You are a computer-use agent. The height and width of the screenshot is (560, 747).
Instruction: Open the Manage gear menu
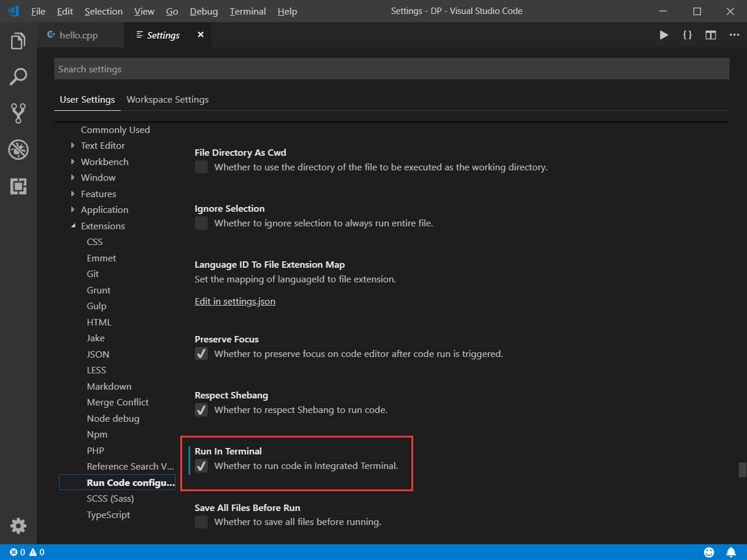point(18,526)
